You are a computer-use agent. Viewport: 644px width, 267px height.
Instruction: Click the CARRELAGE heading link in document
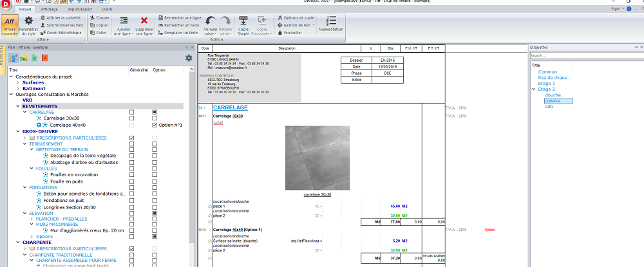click(x=231, y=108)
